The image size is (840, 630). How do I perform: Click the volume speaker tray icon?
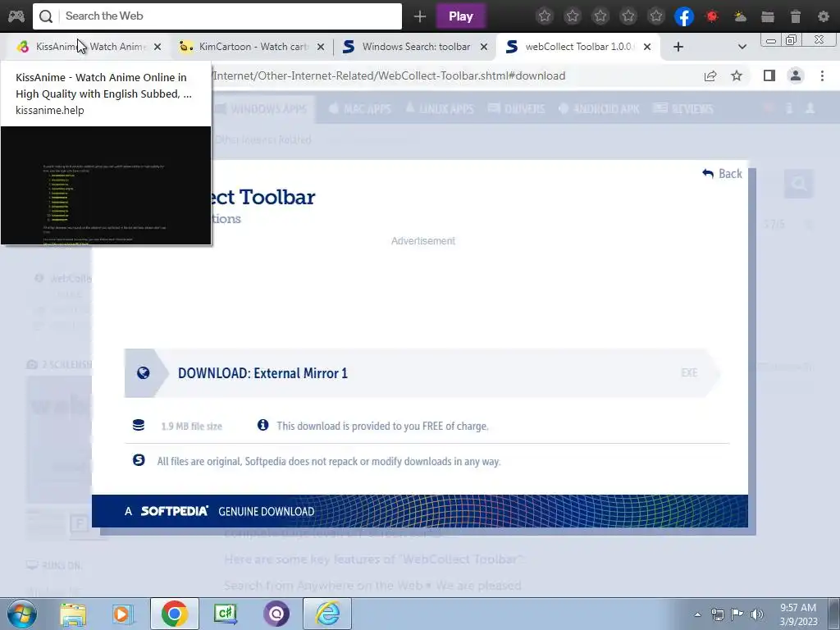coord(756,614)
